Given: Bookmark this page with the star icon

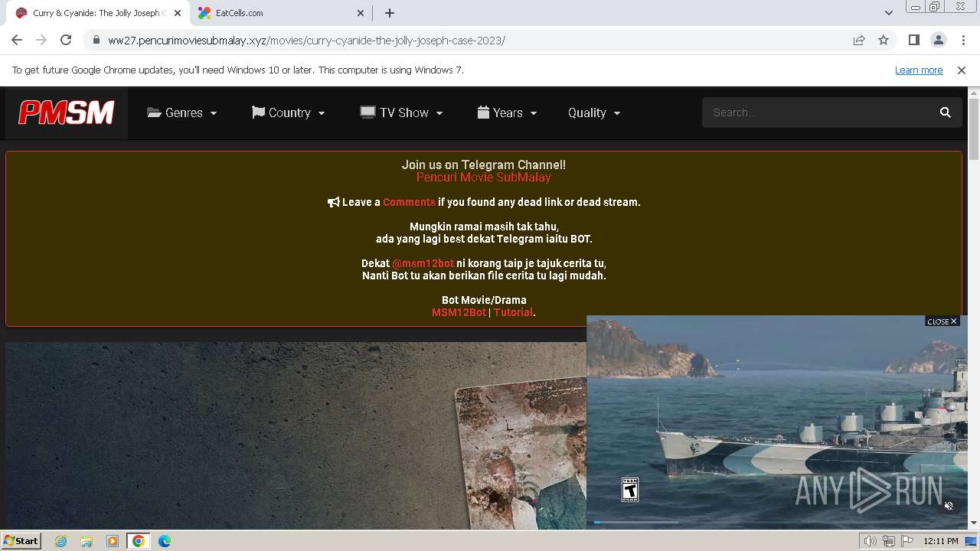Looking at the screenshot, I should [x=884, y=40].
